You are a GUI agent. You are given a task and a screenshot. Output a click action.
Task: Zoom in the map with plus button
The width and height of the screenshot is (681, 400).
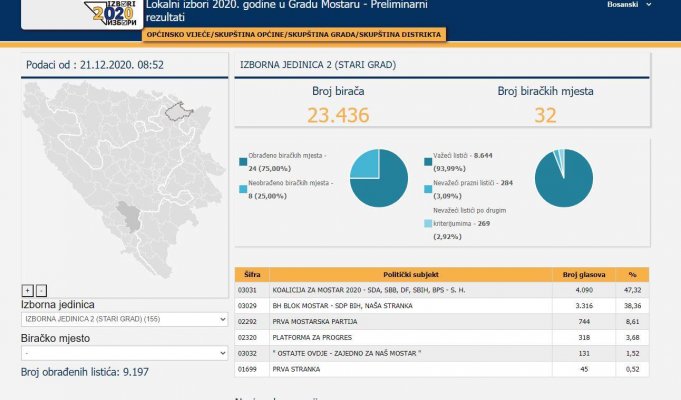pos(27,289)
